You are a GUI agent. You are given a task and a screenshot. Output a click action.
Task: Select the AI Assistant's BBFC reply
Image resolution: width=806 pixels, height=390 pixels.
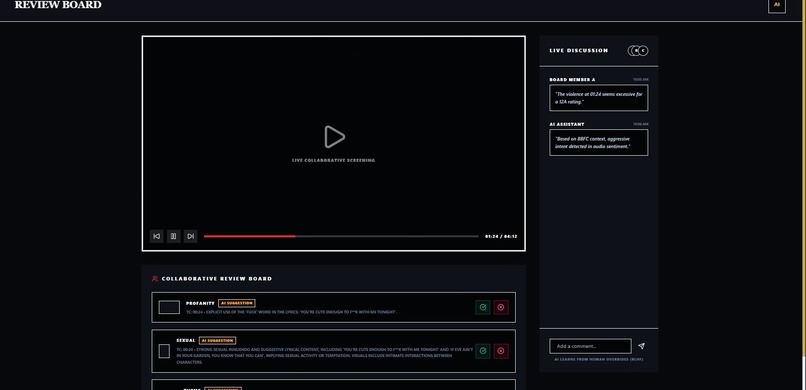pos(599,142)
